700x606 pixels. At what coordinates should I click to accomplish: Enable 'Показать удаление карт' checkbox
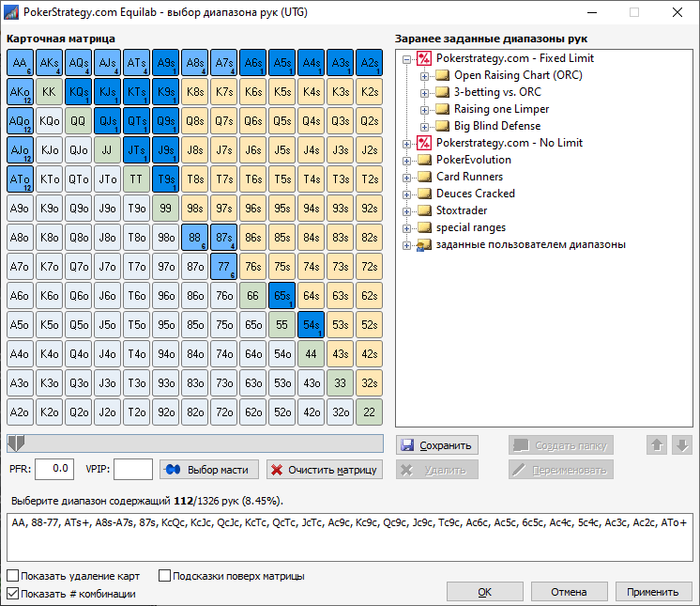click(13, 576)
